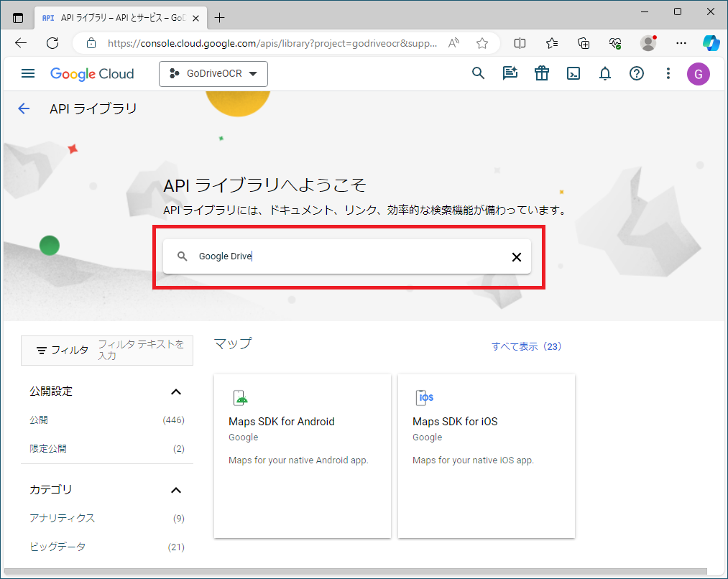Screen dimensions: 728x579
Task: Open the Copilot sidebar icon
Action: point(711,43)
